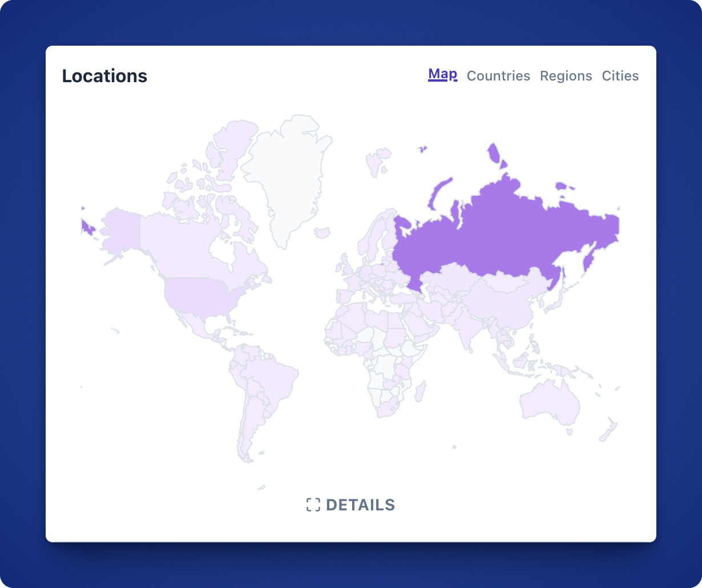Click the expand icon beside DETAILS

[x=313, y=505]
